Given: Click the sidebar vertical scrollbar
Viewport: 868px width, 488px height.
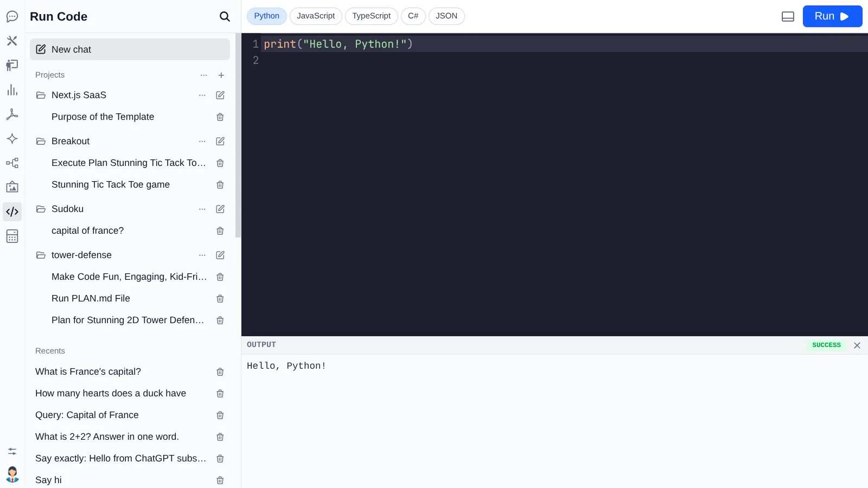Looking at the screenshot, I should tap(238, 136).
